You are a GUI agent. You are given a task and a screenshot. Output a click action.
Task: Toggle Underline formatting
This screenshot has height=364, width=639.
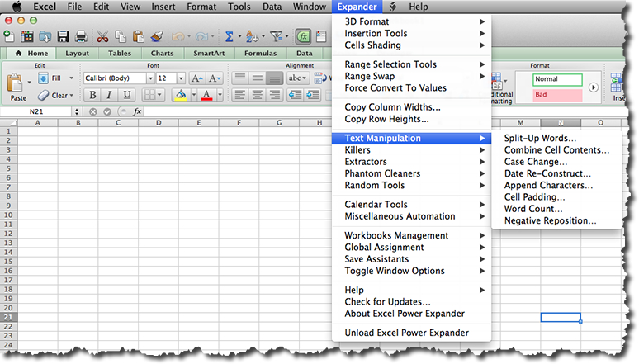pos(127,95)
